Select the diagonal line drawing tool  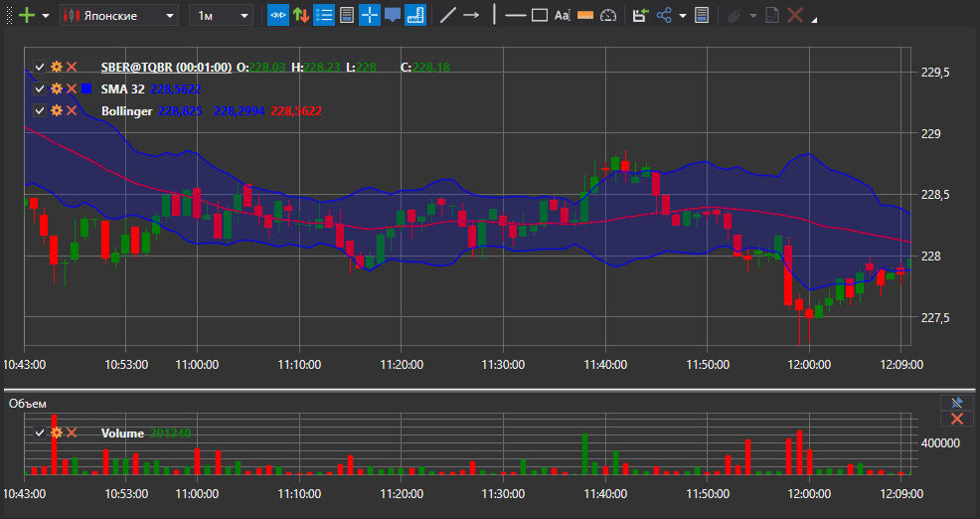pos(447,15)
